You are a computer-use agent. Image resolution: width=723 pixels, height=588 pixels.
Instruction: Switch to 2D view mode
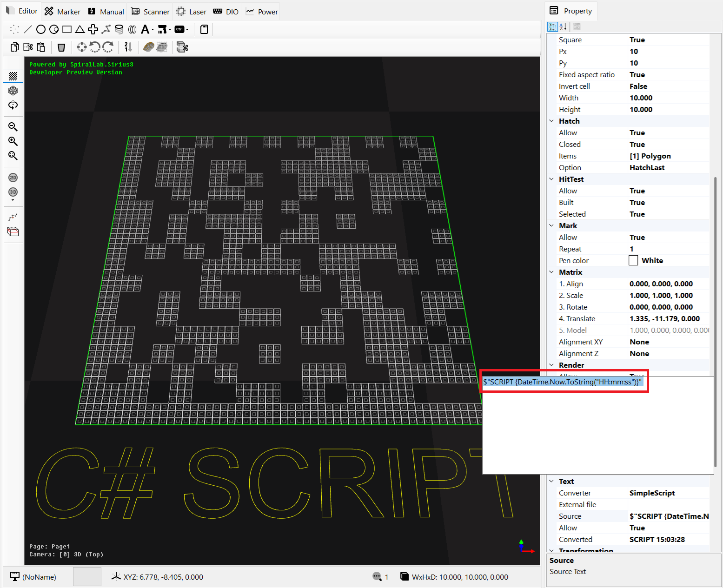point(13,178)
